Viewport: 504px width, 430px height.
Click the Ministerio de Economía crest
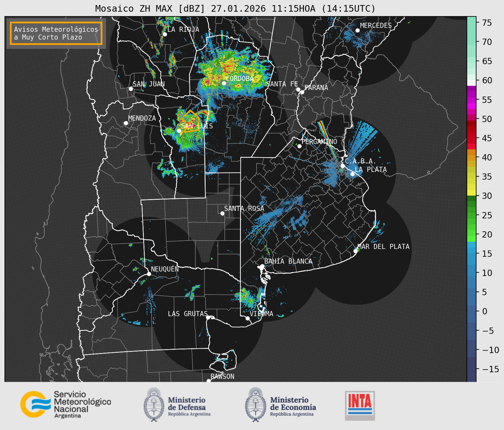256,405
